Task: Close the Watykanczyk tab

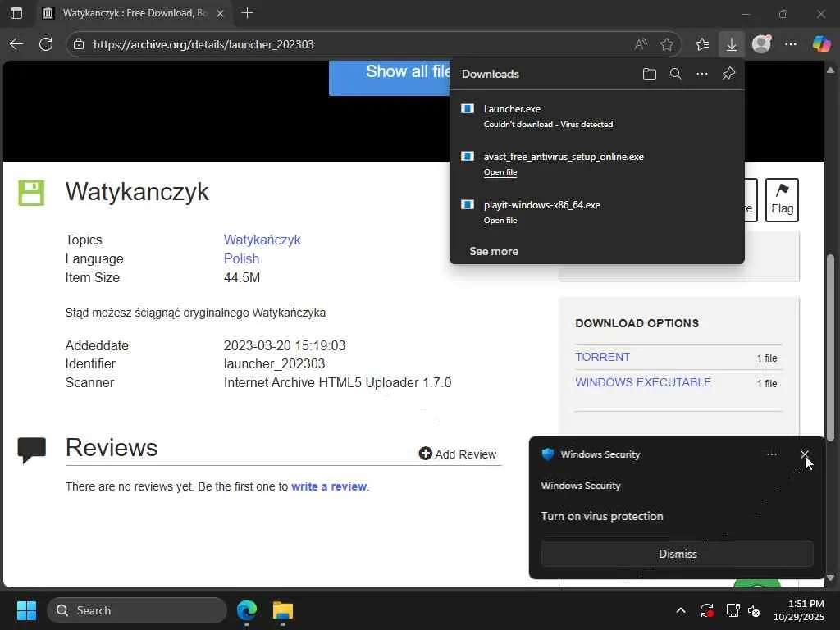Action: coord(220,13)
